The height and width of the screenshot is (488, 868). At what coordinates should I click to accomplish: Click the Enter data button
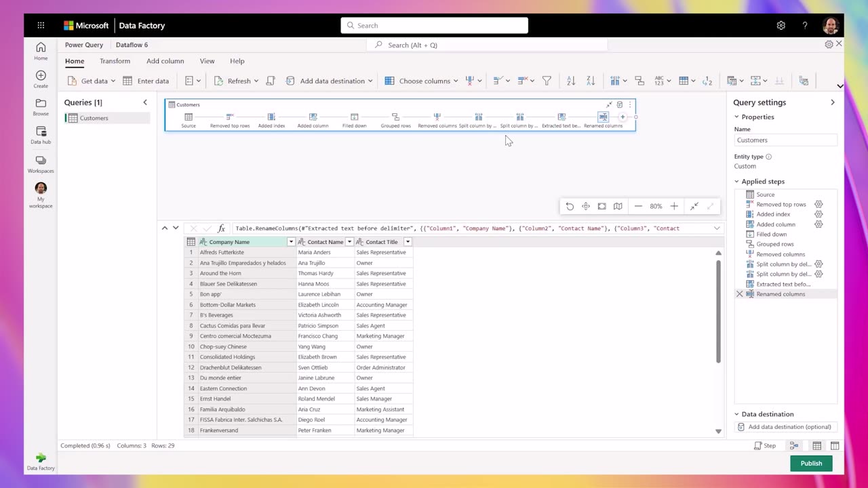click(x=146, y=81)
